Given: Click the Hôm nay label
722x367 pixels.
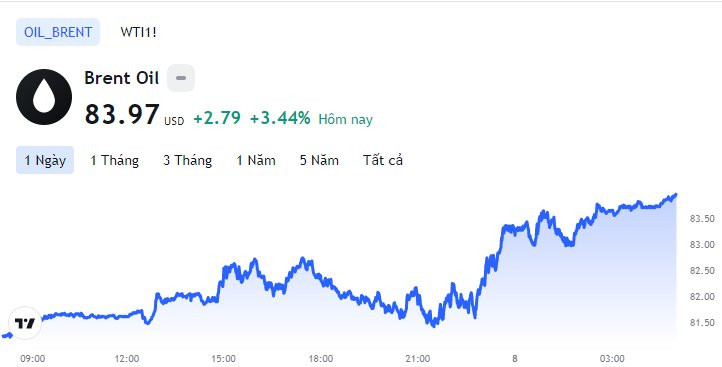Looking at the screenshot, I should [345, 120].
